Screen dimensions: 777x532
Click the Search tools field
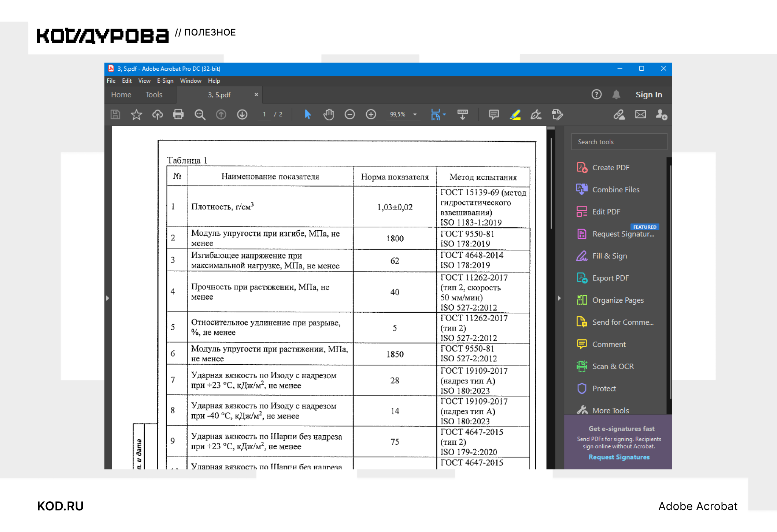[619, 142]
